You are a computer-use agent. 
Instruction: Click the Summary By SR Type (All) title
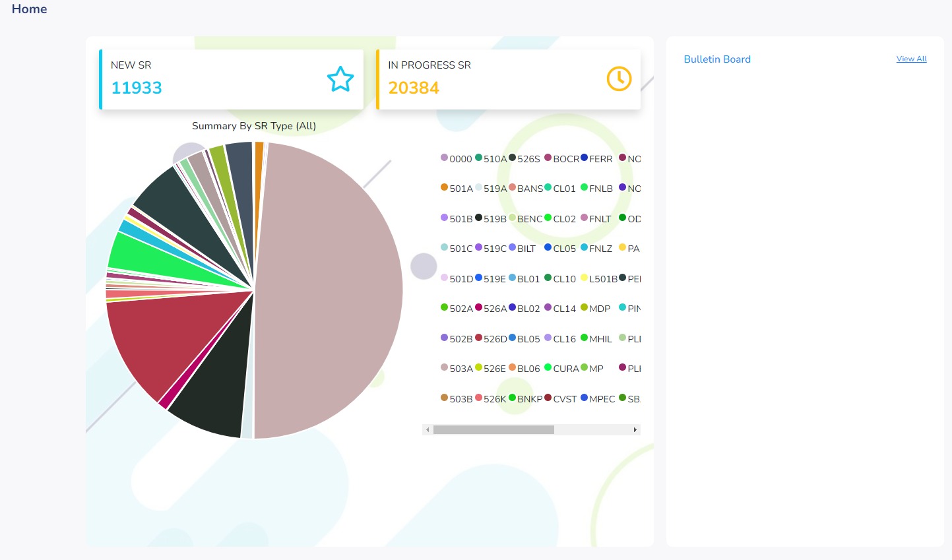[254, 126]
